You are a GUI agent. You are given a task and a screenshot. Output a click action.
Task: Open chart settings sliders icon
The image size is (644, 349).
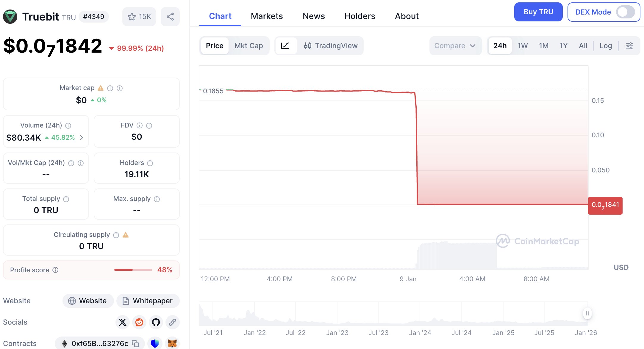click(x=629, y=46)
